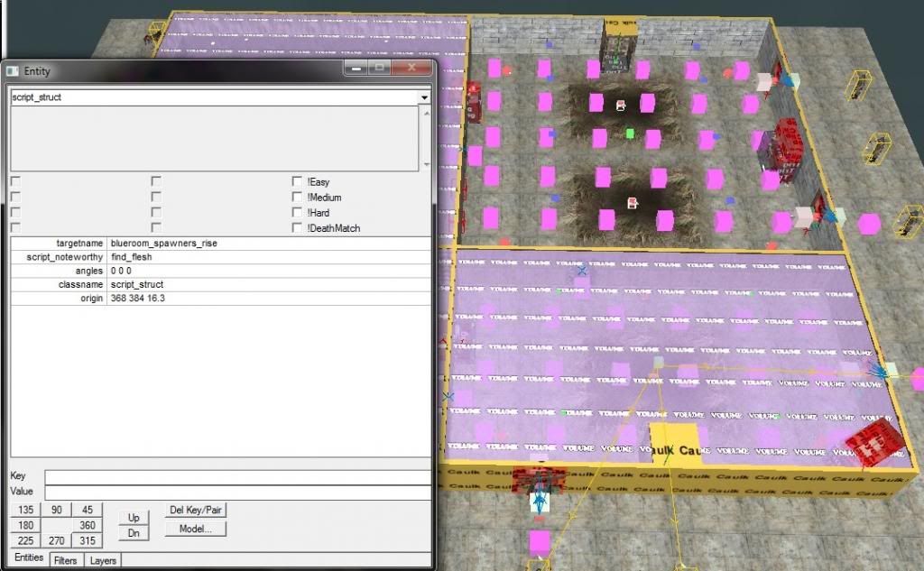The image size is (924, 571).
Task: Select blueroom_spawners_rise value
Action: (164, 243)
